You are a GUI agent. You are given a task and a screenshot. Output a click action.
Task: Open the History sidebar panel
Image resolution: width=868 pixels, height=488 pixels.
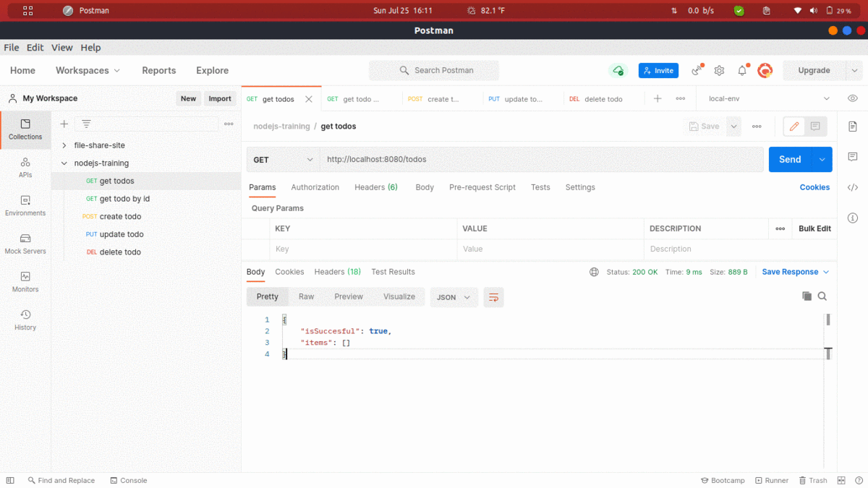25,320
